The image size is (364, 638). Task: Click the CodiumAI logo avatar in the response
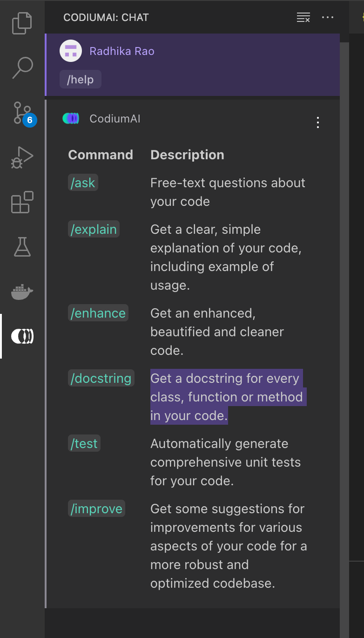click(71, 119)
